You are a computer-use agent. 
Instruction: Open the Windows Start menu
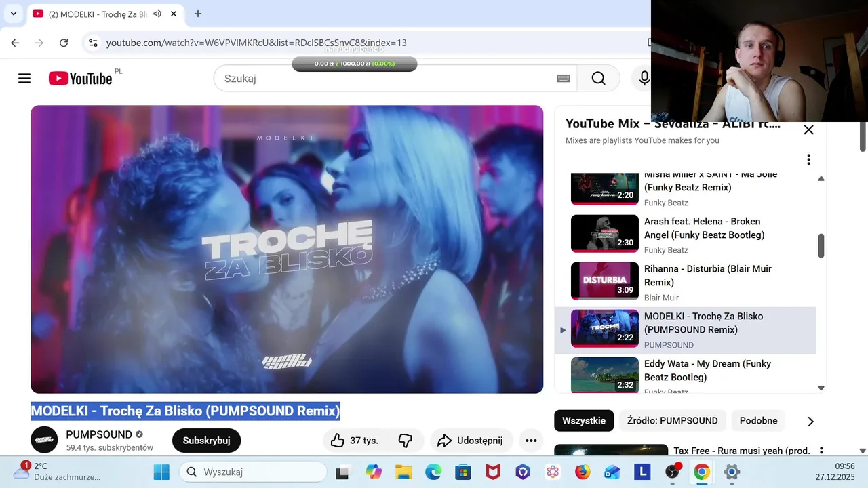[x=161, y=472]
